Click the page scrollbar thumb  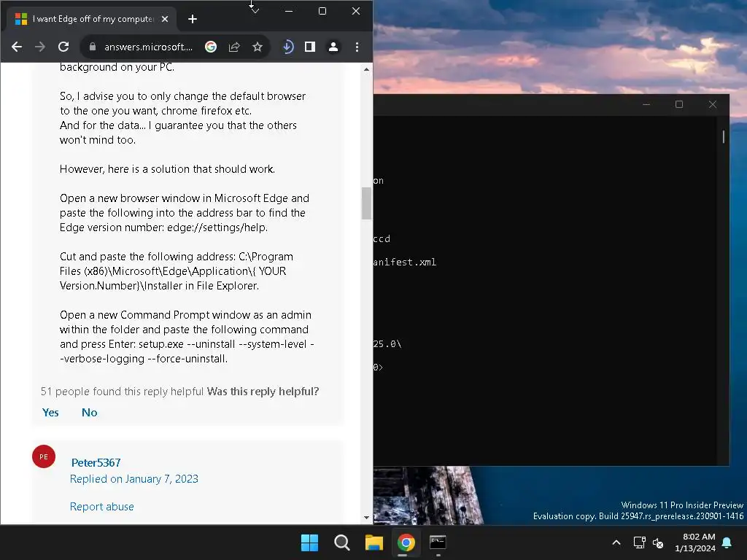point(366,203)
